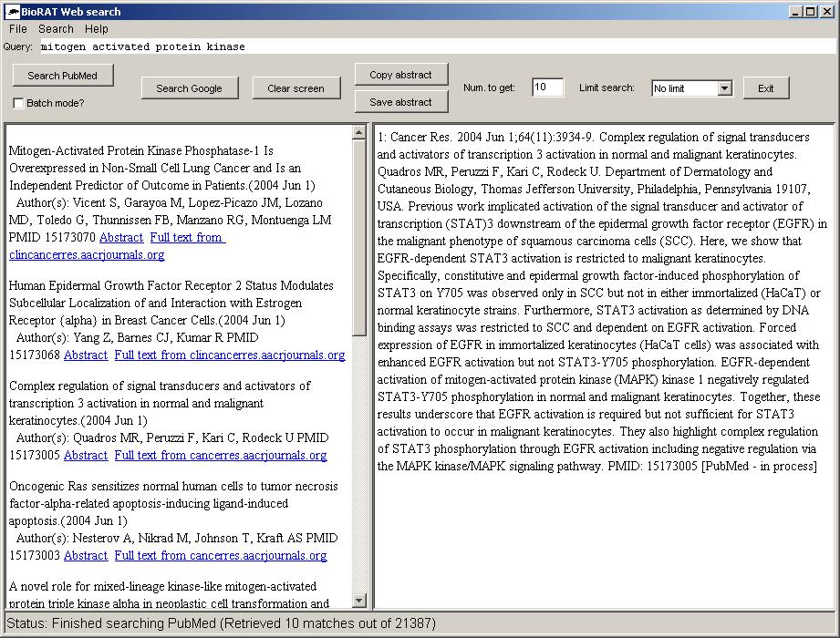Screen dimensions: 840x638
Task: Click the Save abstract button
Action: pos(400,102)
